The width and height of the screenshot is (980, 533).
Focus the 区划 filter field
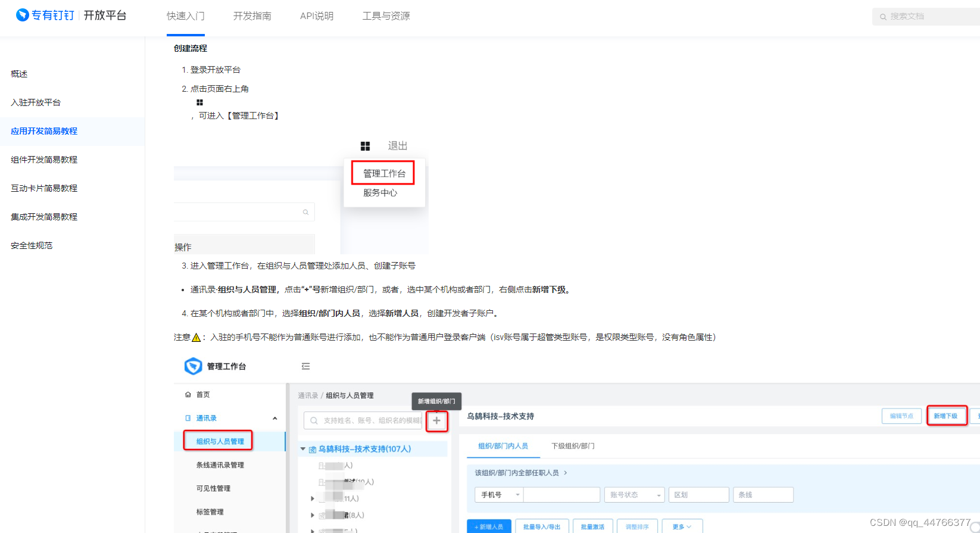click(x=698, y=495)
